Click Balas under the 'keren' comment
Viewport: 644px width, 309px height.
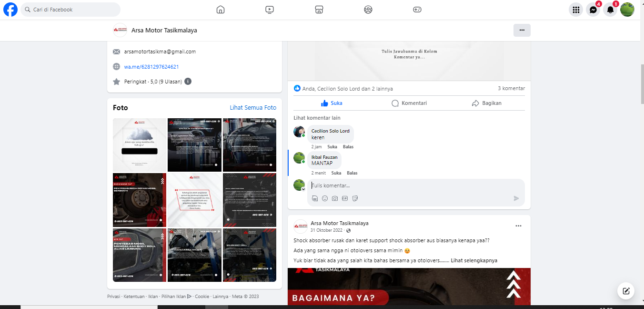[x=348, y=147]
